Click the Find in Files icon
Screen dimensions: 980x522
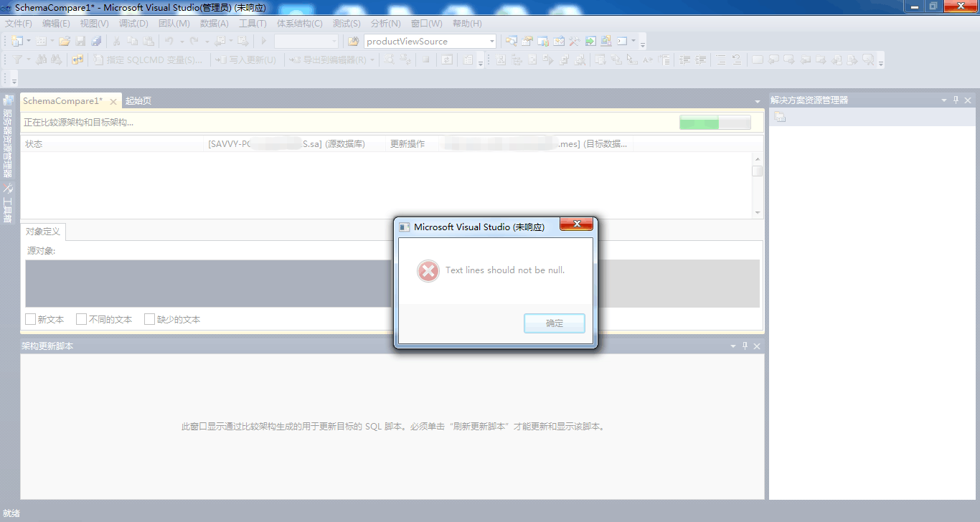[353, 41]
